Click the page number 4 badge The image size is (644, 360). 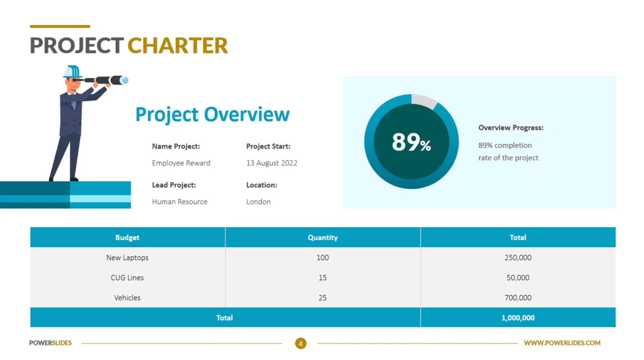301,343
